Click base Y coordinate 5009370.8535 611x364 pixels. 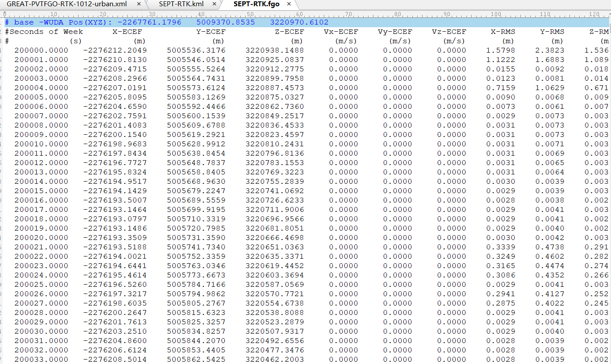coord(226,22)
